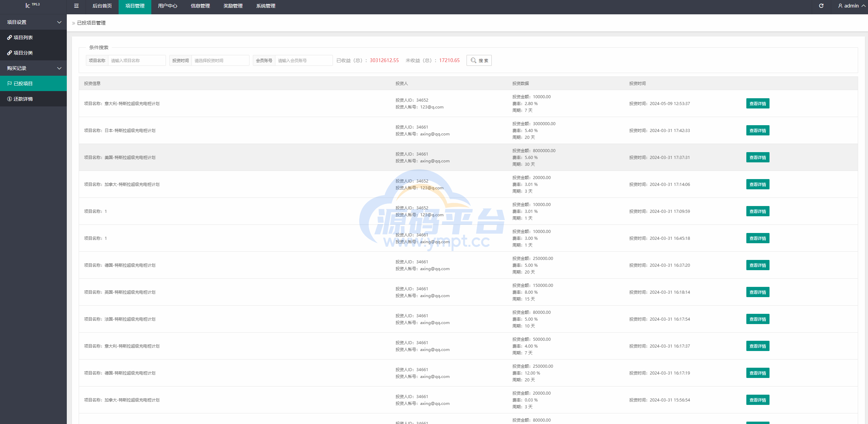
Task: Select 已投项目 in the sidebar
Action: click(33, 84)
